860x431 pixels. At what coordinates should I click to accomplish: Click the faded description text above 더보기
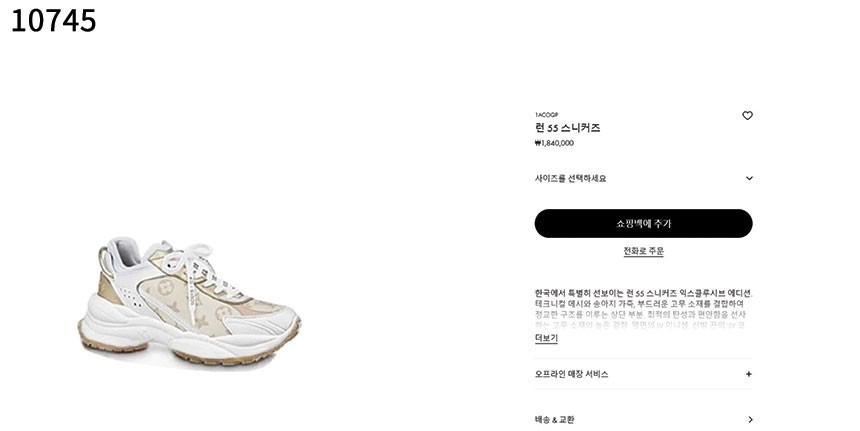pos(640,320)
